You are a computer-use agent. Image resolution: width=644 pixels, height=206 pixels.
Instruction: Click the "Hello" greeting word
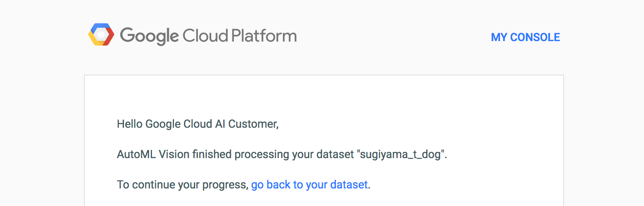(x=130, y=124)
